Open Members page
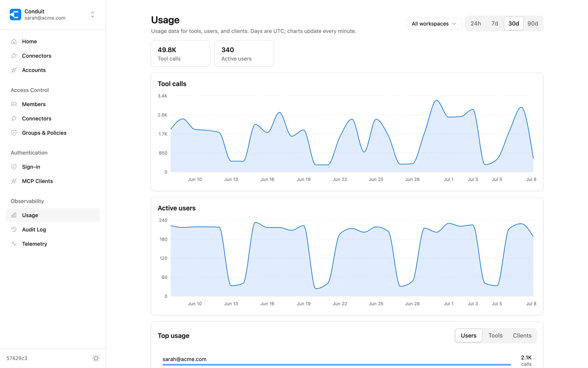This screenshot has width=588, height=368. click(x=53, y=104)
